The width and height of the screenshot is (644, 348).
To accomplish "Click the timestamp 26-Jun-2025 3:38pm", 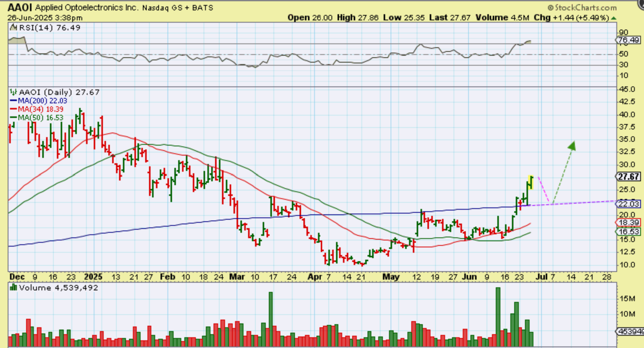I will click(x=45, y=18).
